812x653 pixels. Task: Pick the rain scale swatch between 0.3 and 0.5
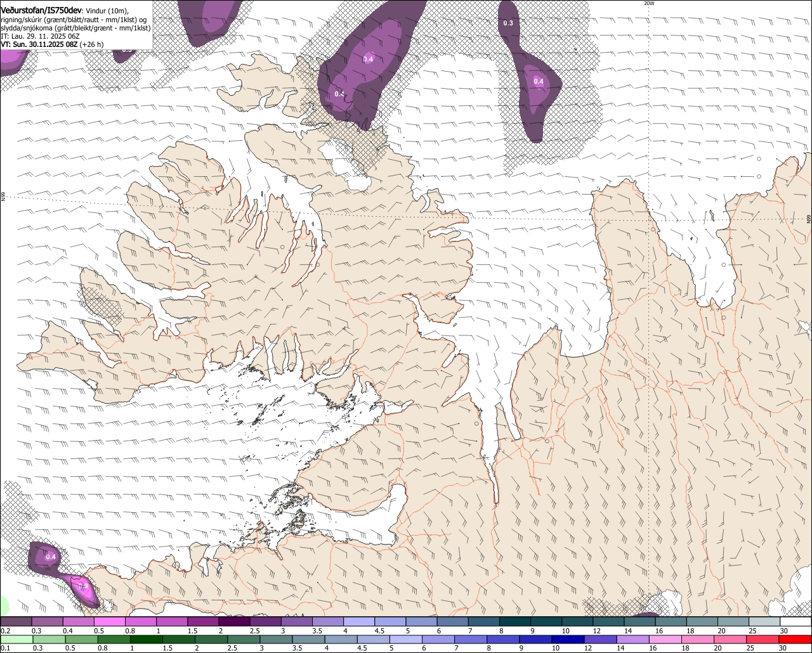49,640
